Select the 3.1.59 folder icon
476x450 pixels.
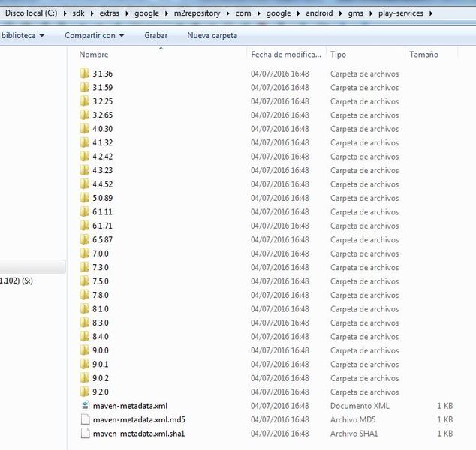(x=85, y=87)
